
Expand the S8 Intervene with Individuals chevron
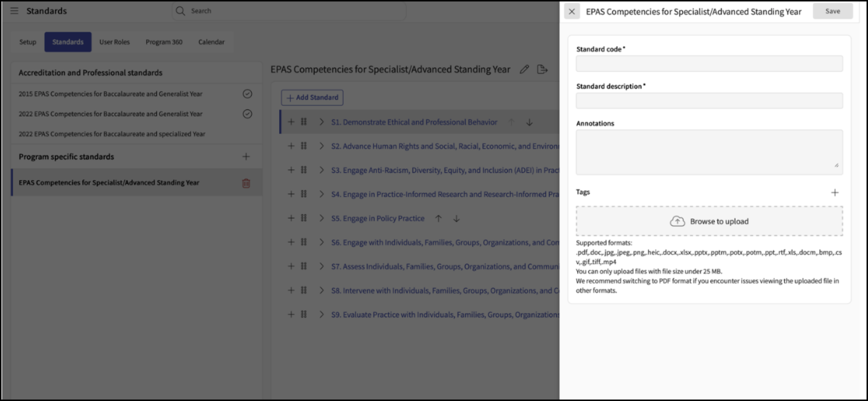pos(321,290)
